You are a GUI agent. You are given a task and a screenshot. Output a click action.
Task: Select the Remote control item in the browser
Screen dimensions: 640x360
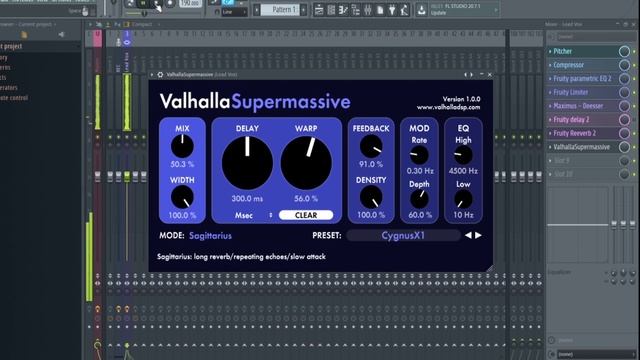pyautogui.click(x=14, y=98)
